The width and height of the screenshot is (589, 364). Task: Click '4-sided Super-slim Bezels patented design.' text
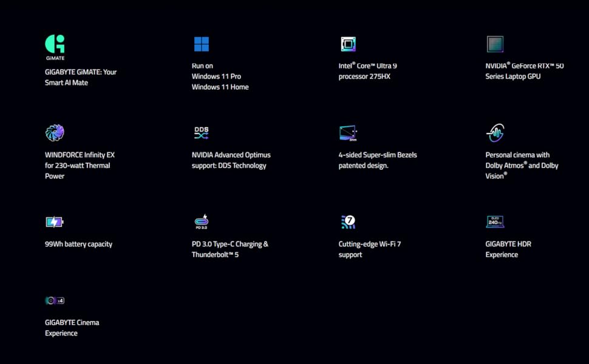point(378,160)
